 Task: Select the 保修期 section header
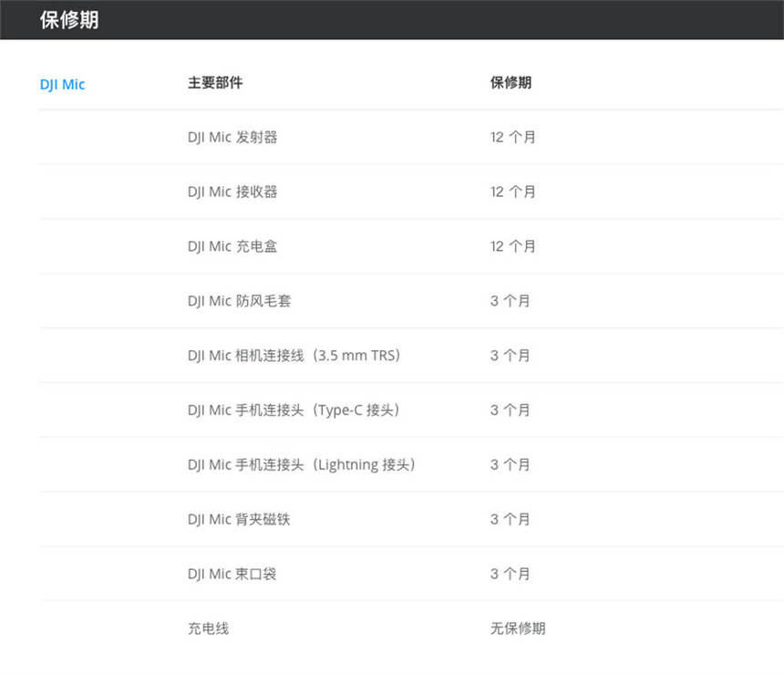click(69, 20)
